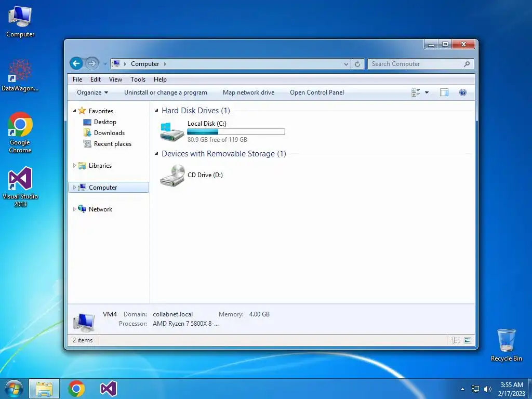Open Recent places under Favorites
This screenshot has height=399, width=532.
[113, 144]
